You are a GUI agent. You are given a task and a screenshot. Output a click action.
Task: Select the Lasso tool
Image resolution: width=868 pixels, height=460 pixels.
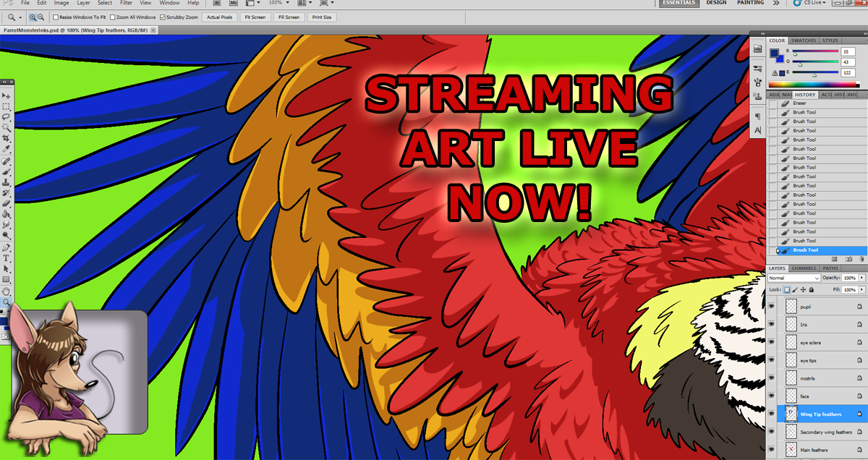click(x=7, y=116)
